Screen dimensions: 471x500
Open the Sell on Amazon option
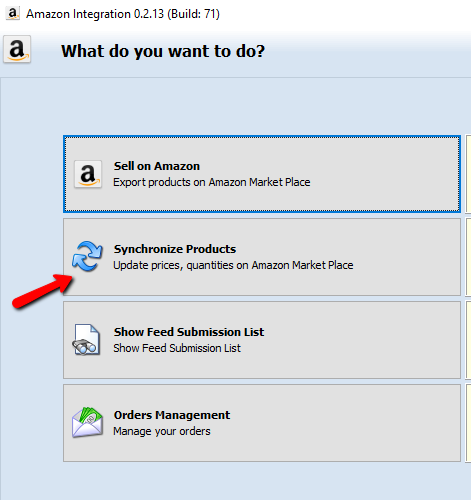tap(262, 174)
